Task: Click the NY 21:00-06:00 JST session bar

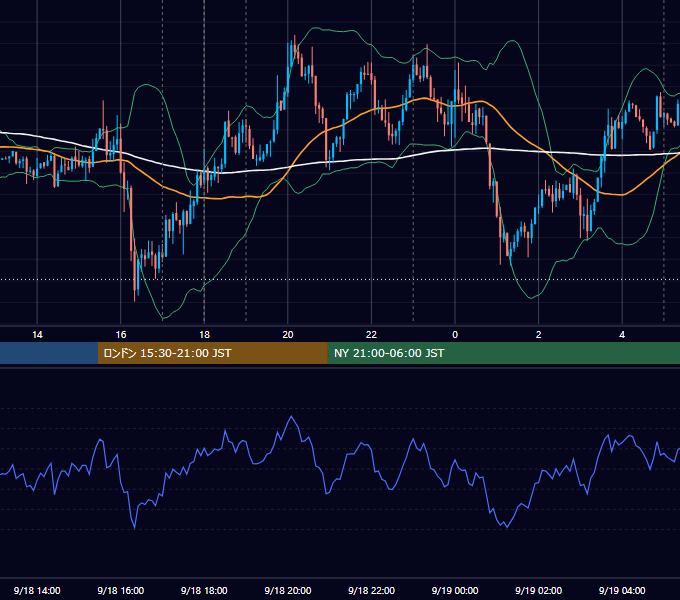Action: point(503,353)
